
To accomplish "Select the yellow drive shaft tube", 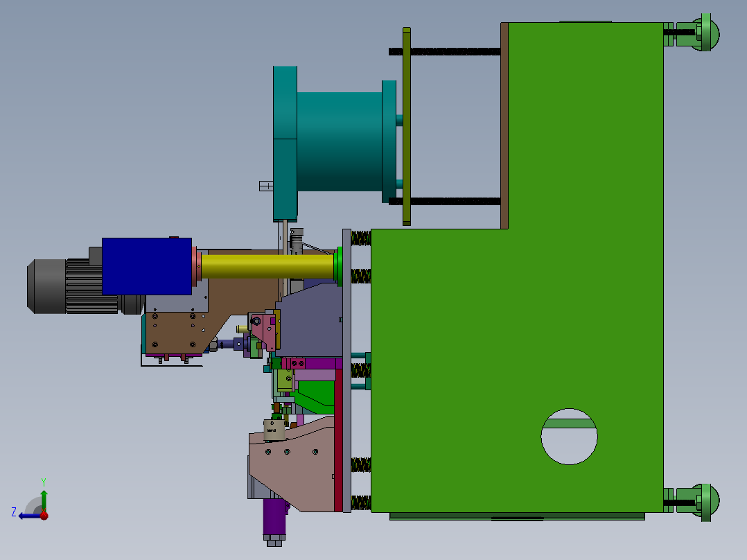I will tap(267, 266).
